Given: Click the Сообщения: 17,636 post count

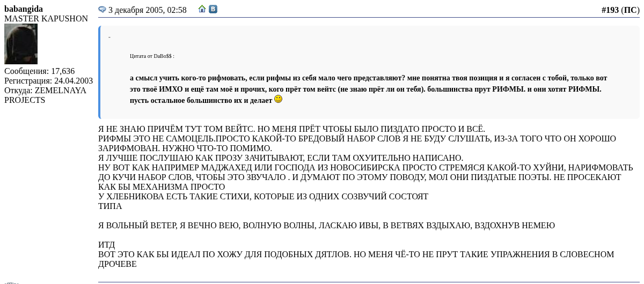Looking at the screenshot, I should 40,71.
